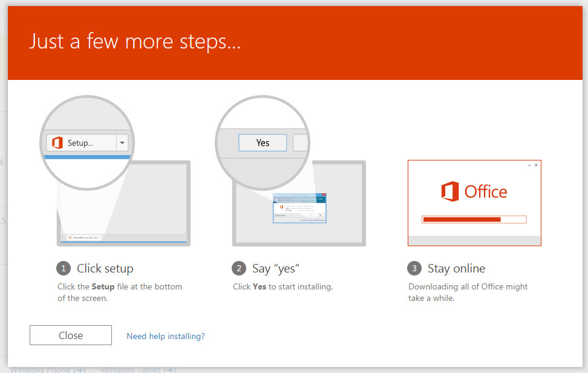Click the small setup file in laptop illustration
588x373 pixels.
[x=83, y=237]
